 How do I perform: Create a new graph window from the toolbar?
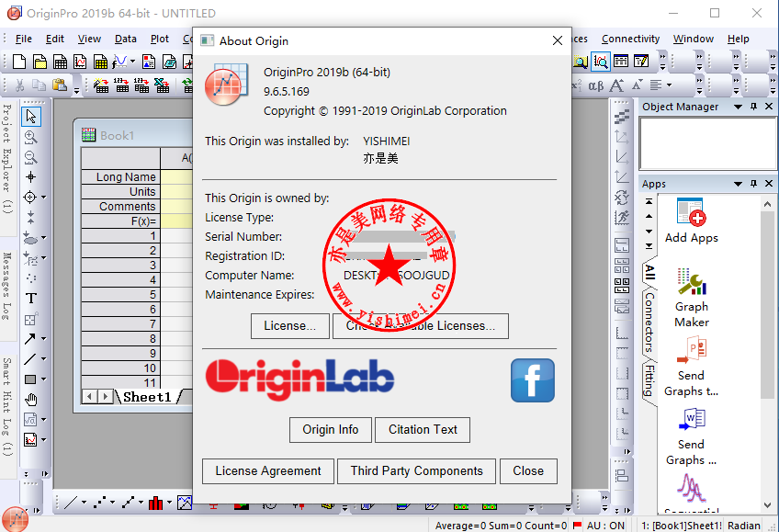point(80,62)
